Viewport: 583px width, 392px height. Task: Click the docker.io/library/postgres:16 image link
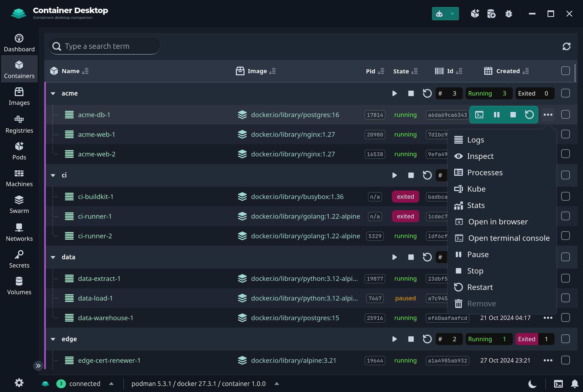pos(295,115)
